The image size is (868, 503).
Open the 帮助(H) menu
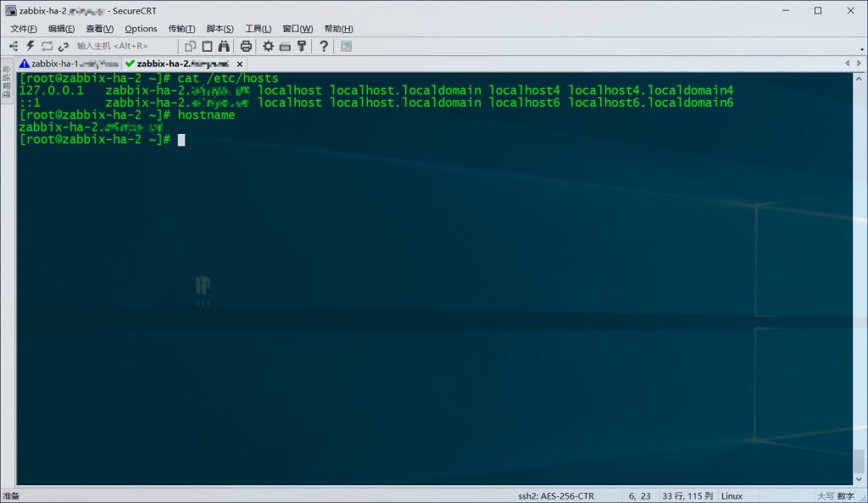pyautogui.click(x=338, y=29)
